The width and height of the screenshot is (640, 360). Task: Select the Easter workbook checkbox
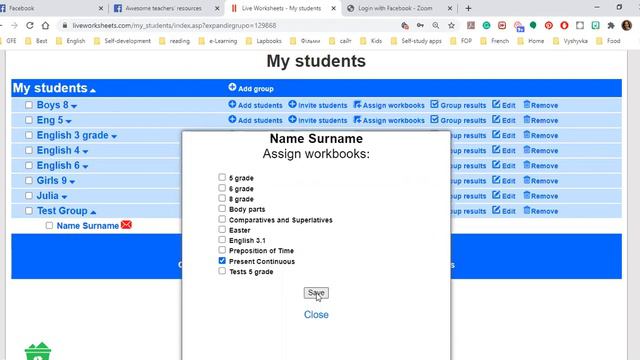[222, 229]
